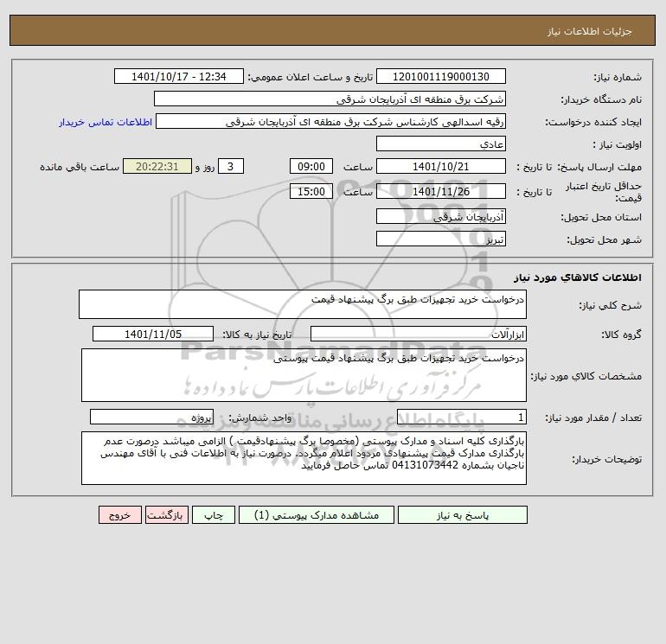
Task: Click delivery city field تبریز
Action: click(441, 239)
